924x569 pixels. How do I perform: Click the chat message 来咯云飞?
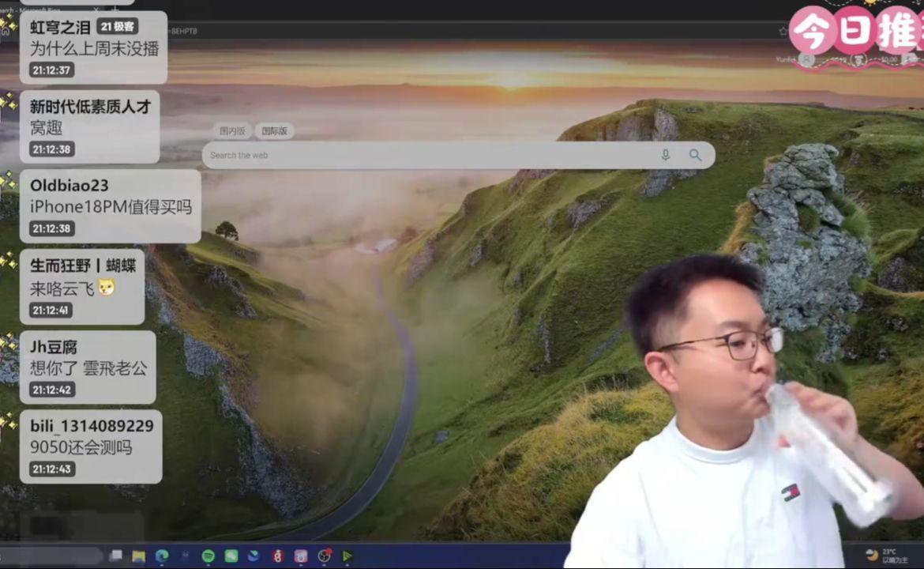(x=62, y=289)
